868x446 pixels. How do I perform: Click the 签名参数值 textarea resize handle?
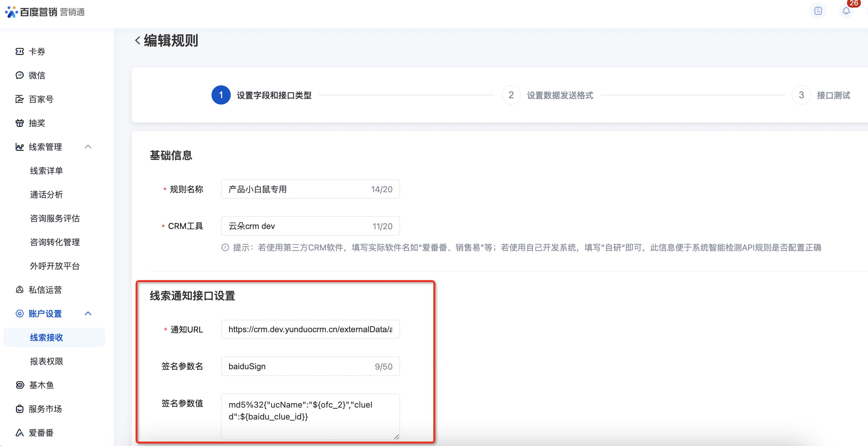click(x=396, y=436)
